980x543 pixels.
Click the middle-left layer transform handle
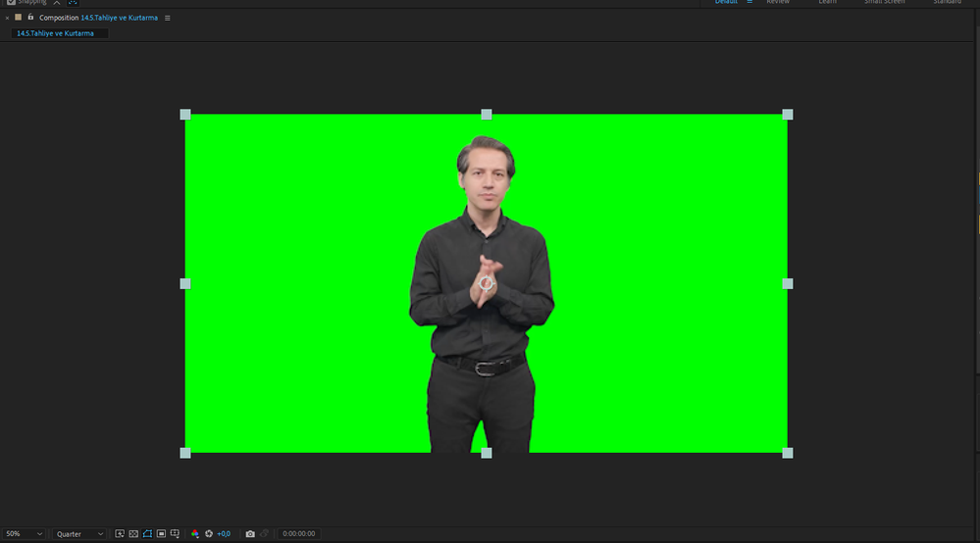[185, 284]
